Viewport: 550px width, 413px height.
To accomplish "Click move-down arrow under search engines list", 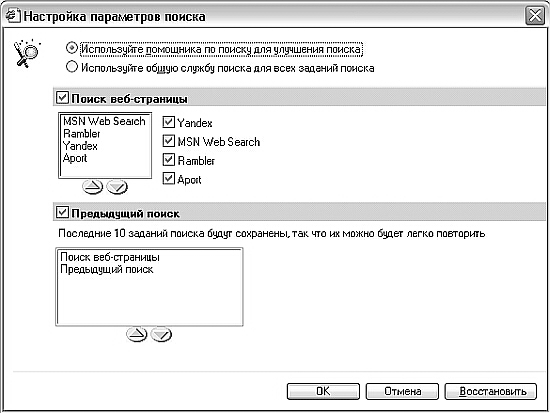I will pos(117,187).
